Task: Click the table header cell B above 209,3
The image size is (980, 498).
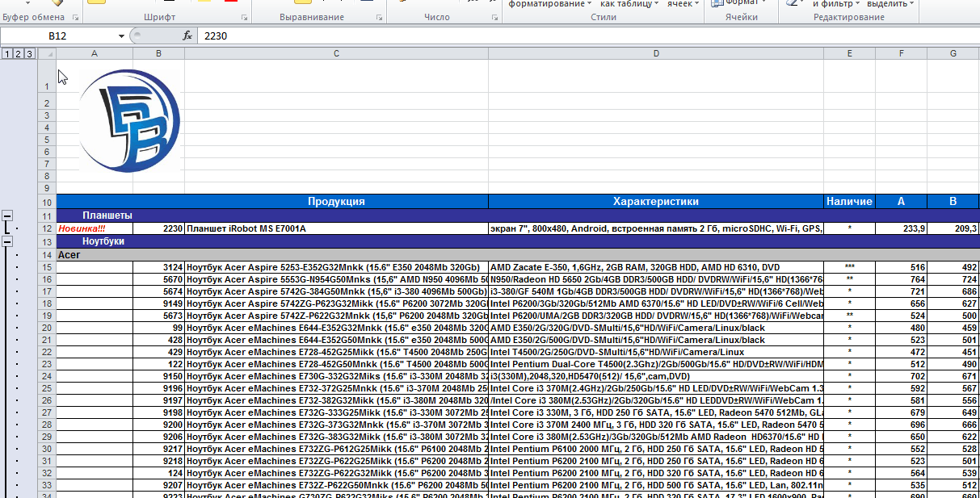Action: (953, 202)
